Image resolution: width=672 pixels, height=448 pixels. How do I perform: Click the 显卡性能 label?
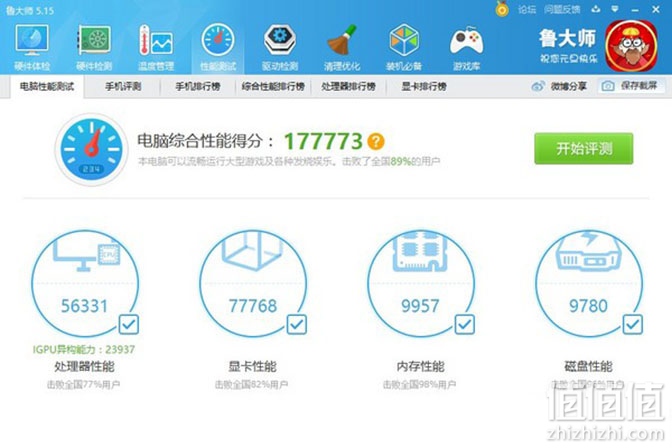[252, 367]
